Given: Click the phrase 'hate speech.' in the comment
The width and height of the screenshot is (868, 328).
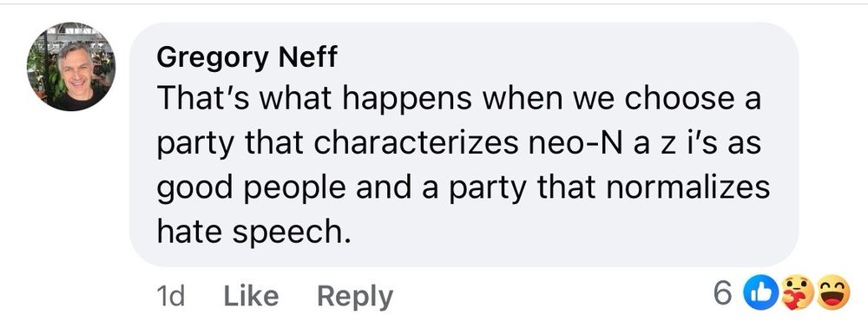Looking at the screenshot, I should [x=254, y=233].
